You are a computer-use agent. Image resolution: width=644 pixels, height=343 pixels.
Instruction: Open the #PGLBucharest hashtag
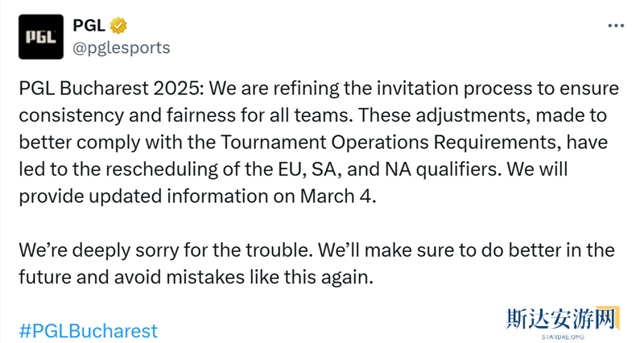(x=89, y=331)
